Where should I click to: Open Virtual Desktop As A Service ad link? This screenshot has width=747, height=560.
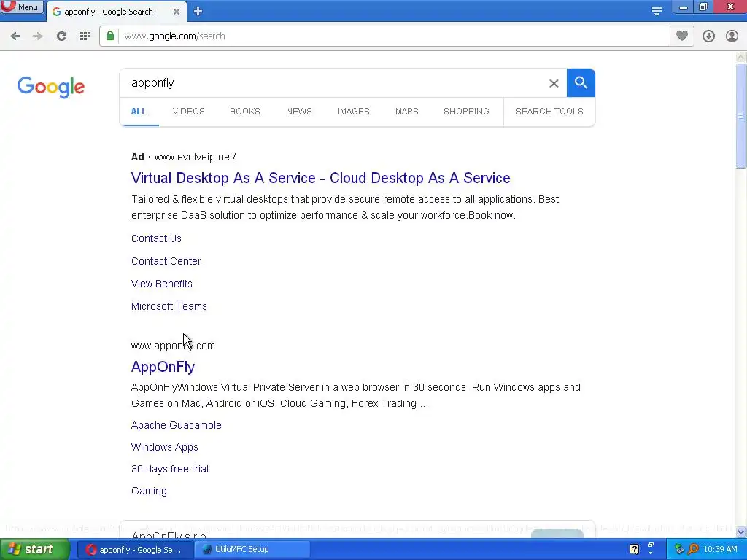click(x=321, y=178)
